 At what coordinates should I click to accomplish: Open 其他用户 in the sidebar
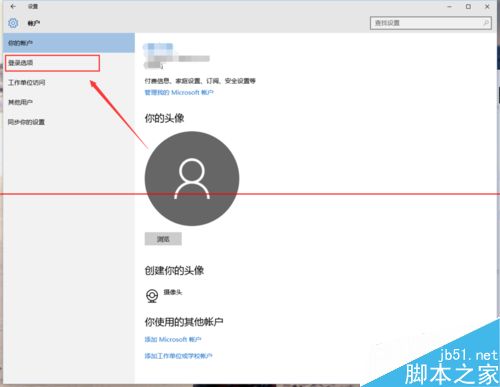(69, 102)
